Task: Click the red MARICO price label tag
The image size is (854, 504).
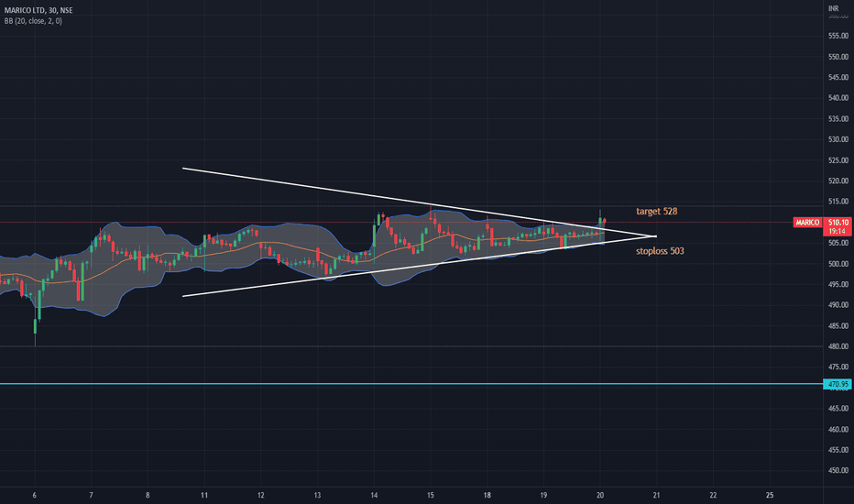Action: (807, 223)
